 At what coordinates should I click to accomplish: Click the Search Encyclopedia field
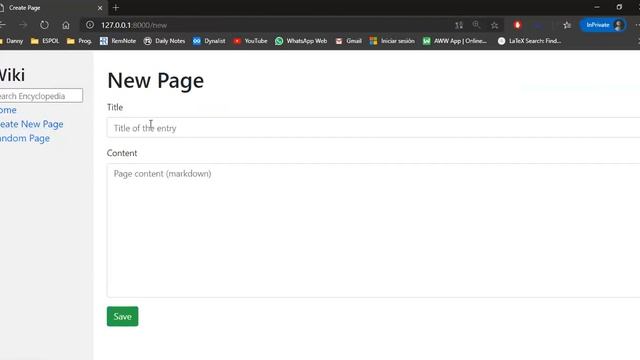pos(41,96)
